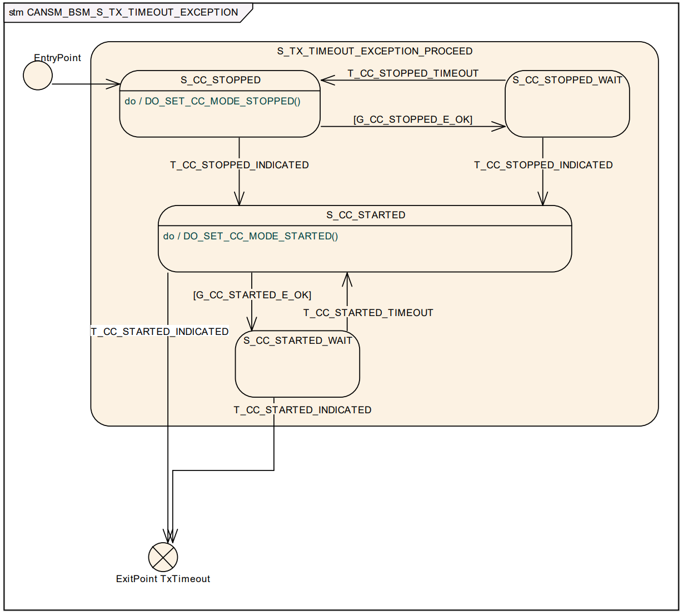Click the ExitPoint TxTimeout exit node
This screenshot has height=616, width=683.
click(x=162, y=557)
